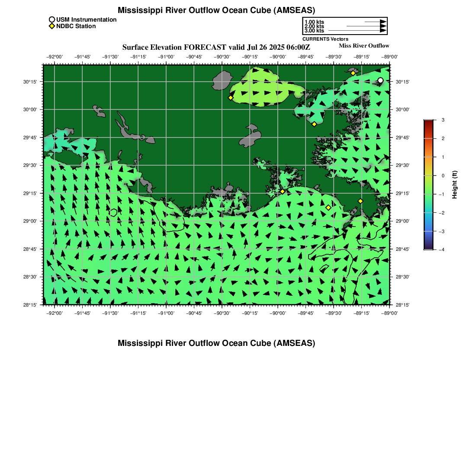Select NDBC diamond on coast near -90°00' longitude
The width and height of the screenshot is (476, 454).
[283, 191]
